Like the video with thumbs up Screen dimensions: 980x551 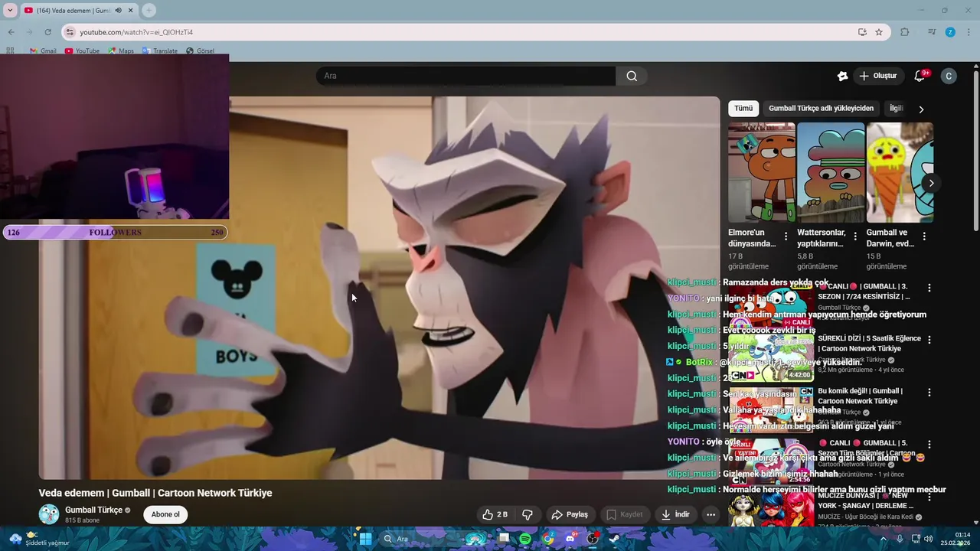point(495,514)
